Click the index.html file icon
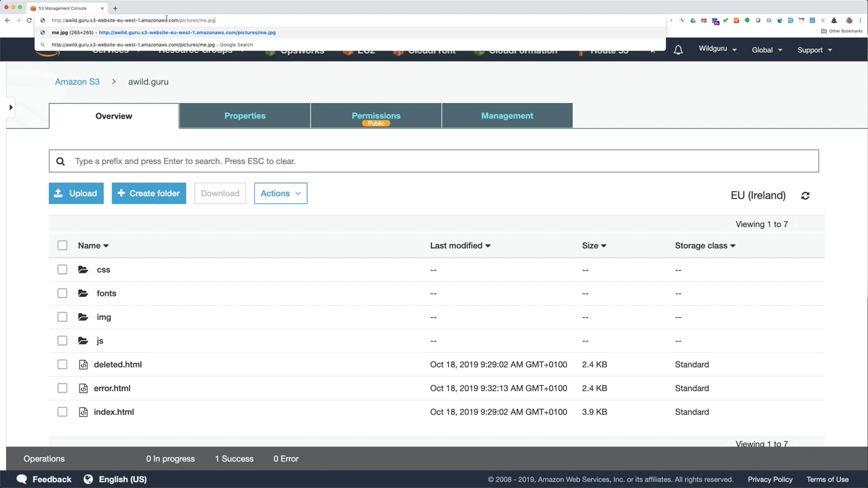 pos(83,412)
